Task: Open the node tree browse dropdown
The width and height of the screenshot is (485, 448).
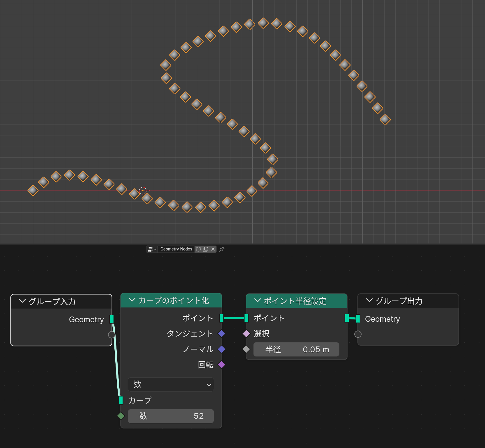Action: (x=152, y=249)
